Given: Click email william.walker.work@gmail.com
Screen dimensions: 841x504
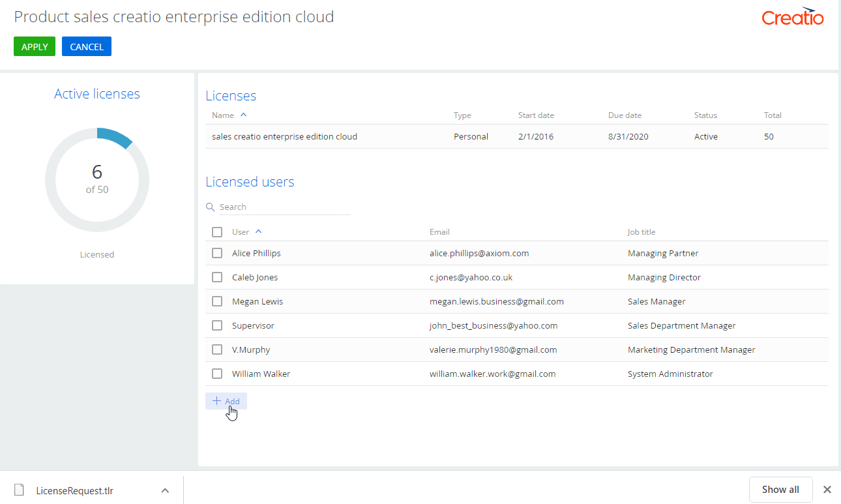Looking at the screenshot, I should tap(492, 374).
